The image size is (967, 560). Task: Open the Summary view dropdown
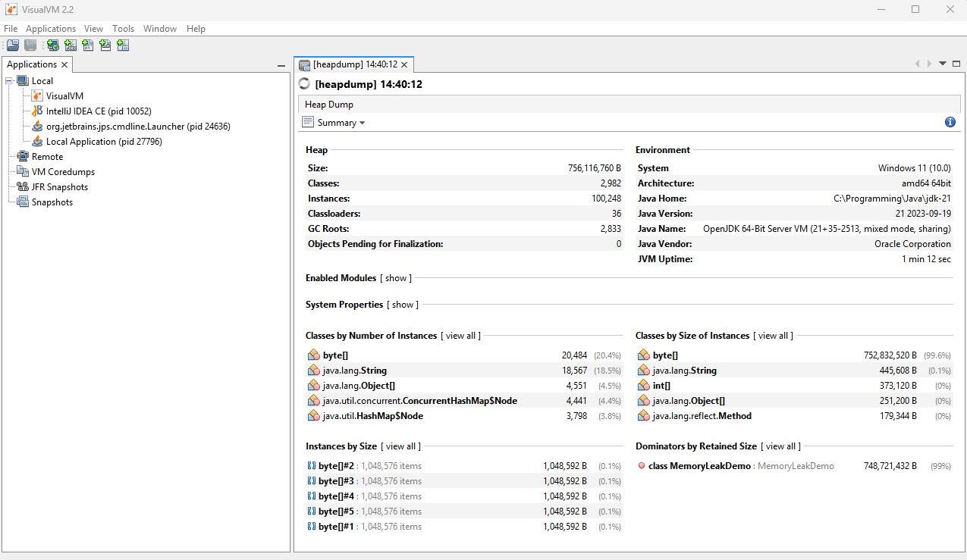point(362,122)
